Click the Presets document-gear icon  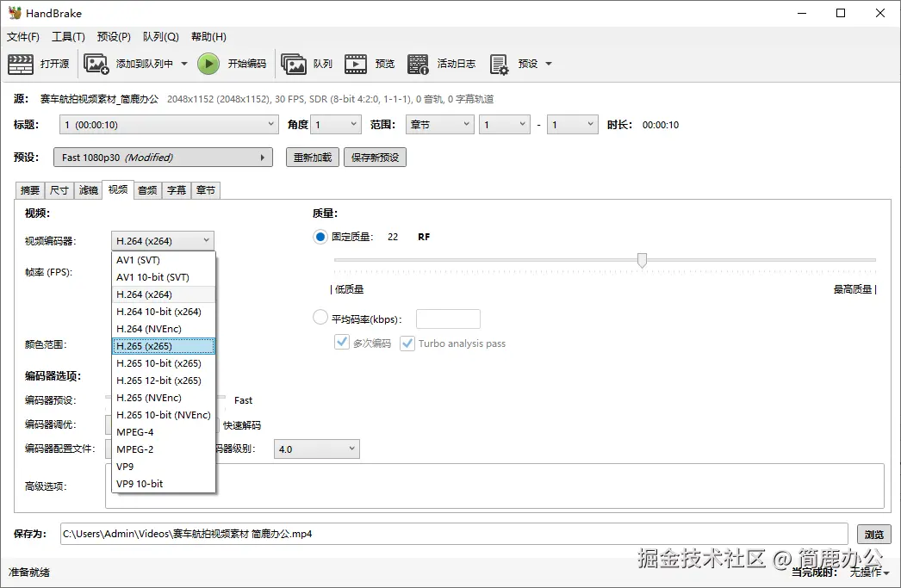[499, 65]
